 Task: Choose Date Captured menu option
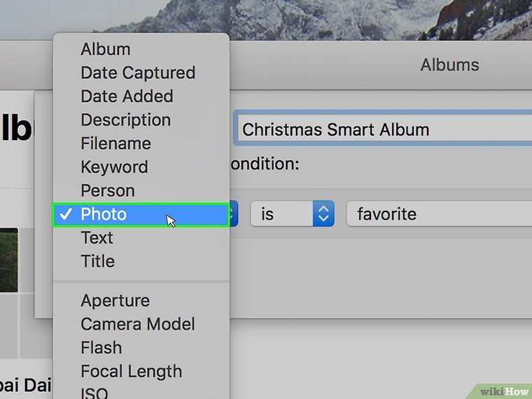point(138,73)
